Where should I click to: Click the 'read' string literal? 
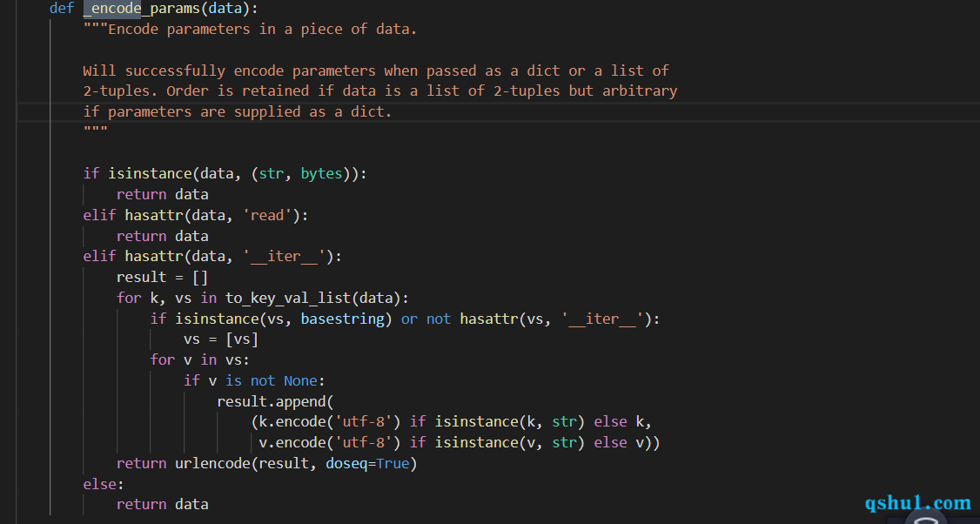pyautogui.click(x=267, y=215)
